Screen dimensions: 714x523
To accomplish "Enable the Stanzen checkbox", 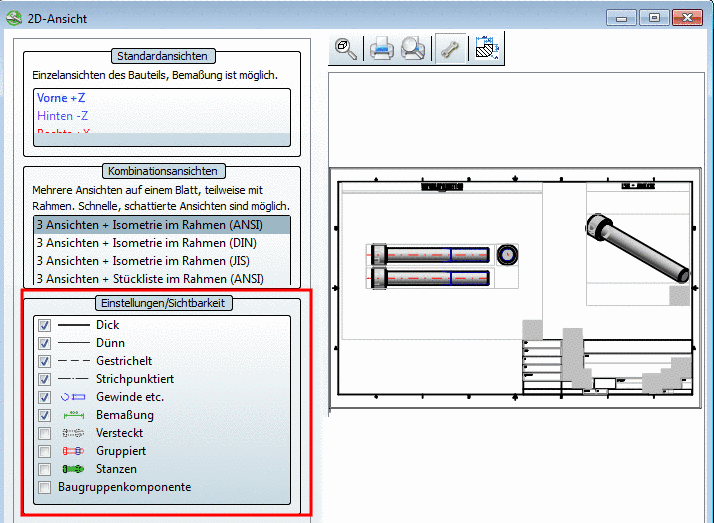I will 44,469.
